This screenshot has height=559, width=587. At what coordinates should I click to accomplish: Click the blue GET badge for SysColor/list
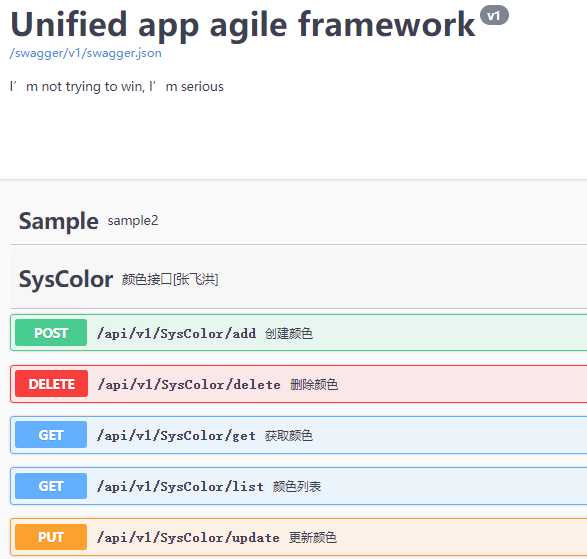pyautogui.click(x=51, y=486)
